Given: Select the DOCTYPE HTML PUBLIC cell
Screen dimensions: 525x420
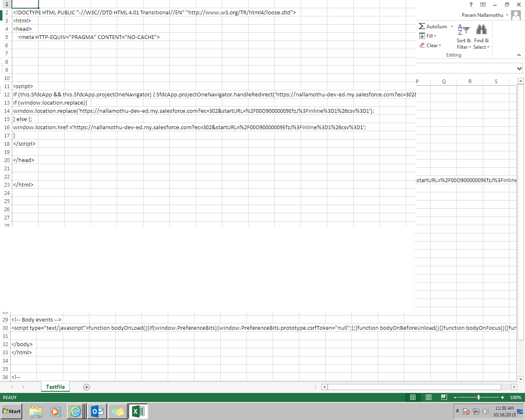Looking at the screenshot, I should point(155,12).
